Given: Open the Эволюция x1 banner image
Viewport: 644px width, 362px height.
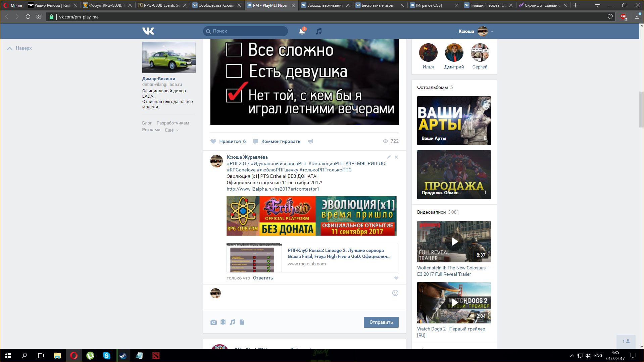Looking at the screenshot, I should 311,216.
